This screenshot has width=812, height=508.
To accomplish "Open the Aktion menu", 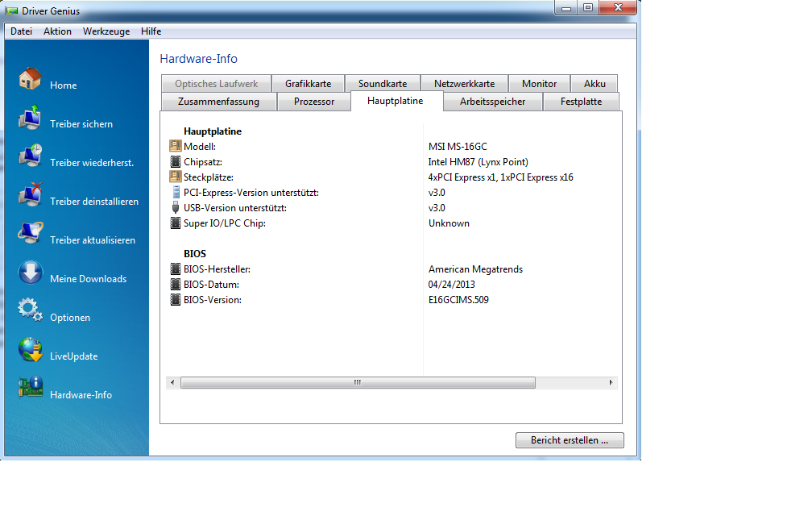I will point(57,31).
